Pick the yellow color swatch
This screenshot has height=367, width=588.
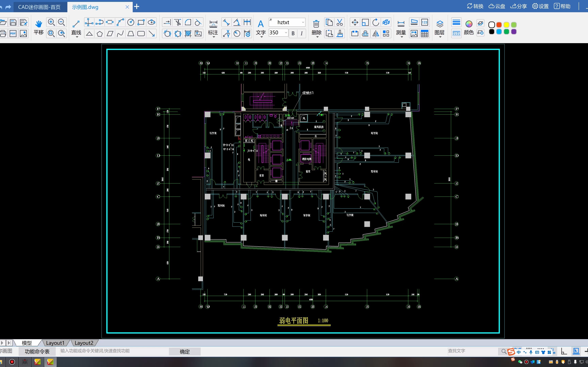click(506, 25)
